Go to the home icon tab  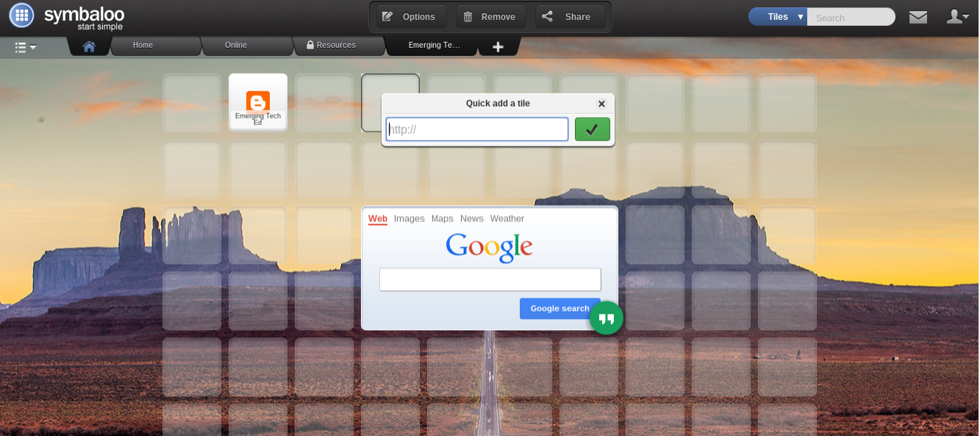89,46
